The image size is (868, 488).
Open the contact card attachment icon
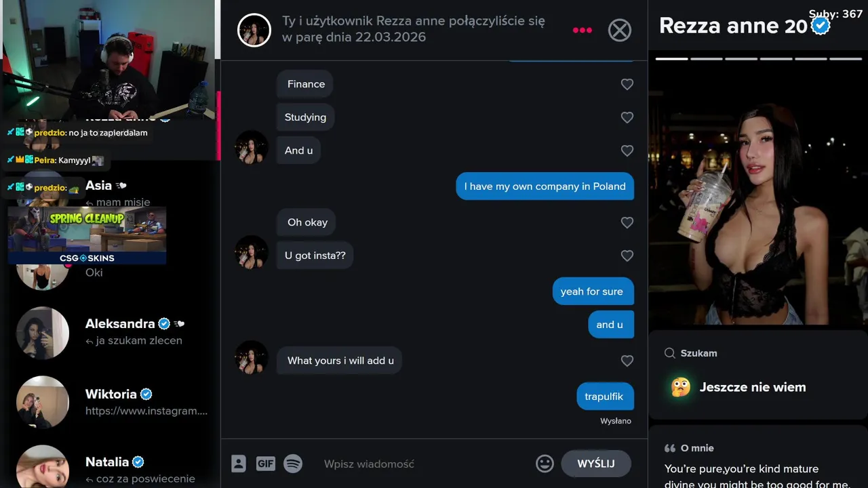pos(239,464)
